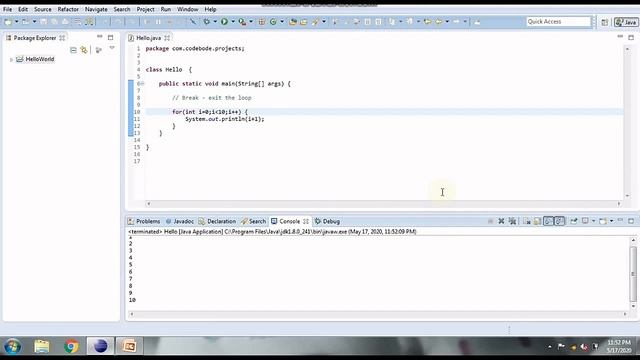Open the Refactor menu

tap(68, 9)
